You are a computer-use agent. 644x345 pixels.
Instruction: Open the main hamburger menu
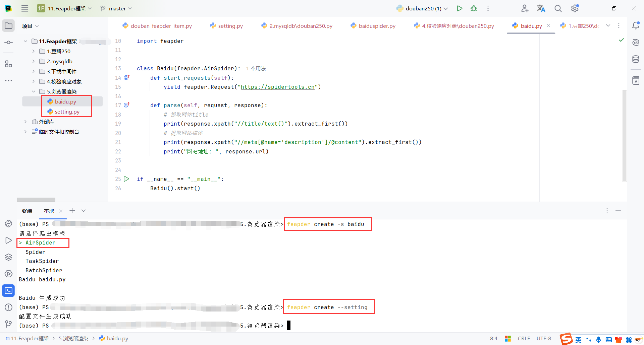click(24, 8)
